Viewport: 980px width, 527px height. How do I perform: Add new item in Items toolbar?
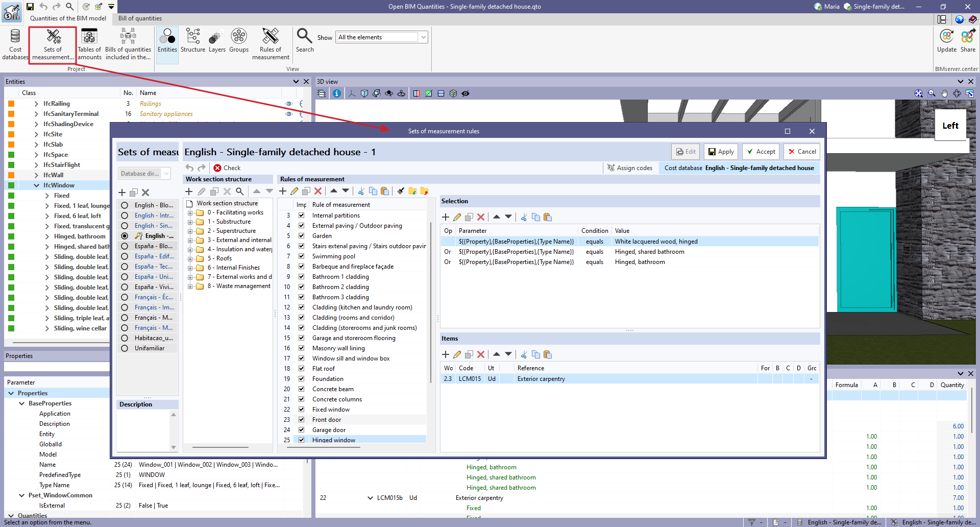tap(446, 354)
